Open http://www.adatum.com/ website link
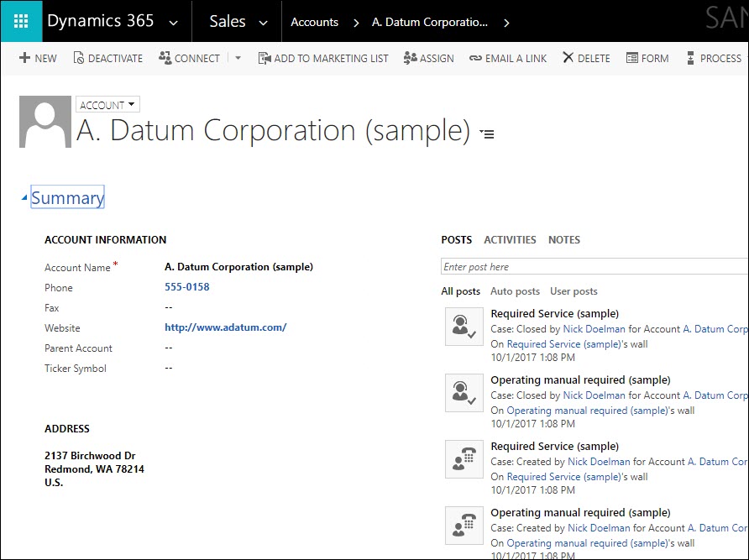 pos(226,327)
